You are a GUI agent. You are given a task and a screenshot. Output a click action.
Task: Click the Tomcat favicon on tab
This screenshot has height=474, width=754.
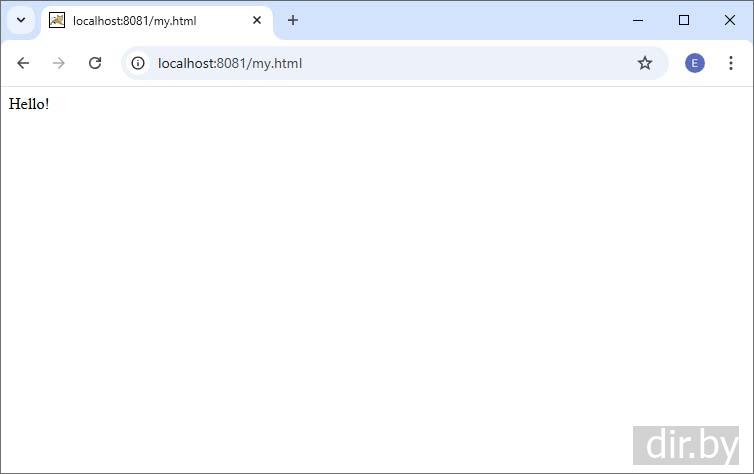(57, 20)
